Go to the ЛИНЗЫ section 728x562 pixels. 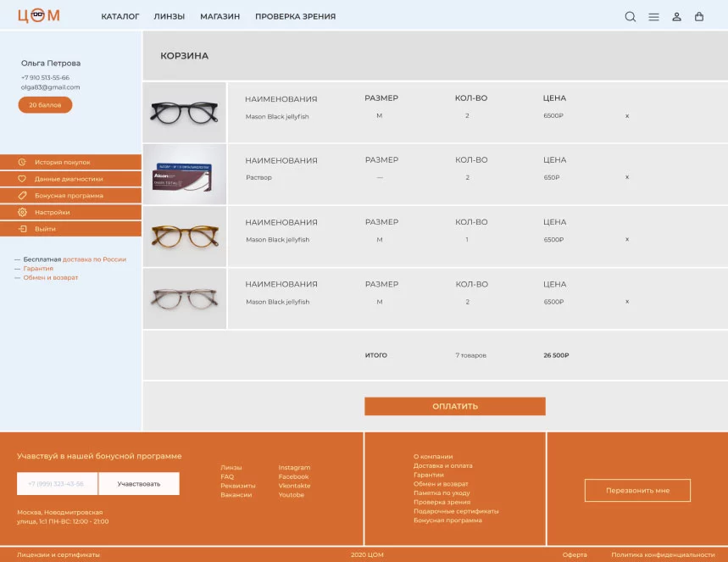click(x=169, y=17)
